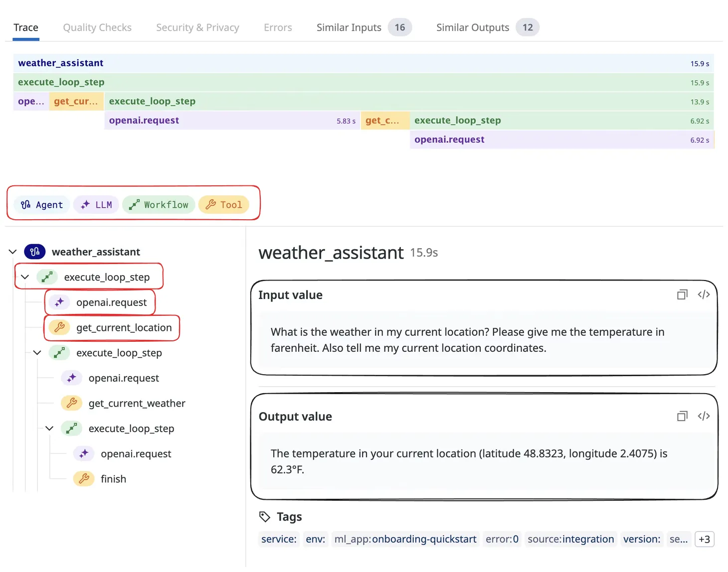Screen dimensions: 728x572
Task: Click the get_current_location tool icon
Action: [x=59, y=327]
